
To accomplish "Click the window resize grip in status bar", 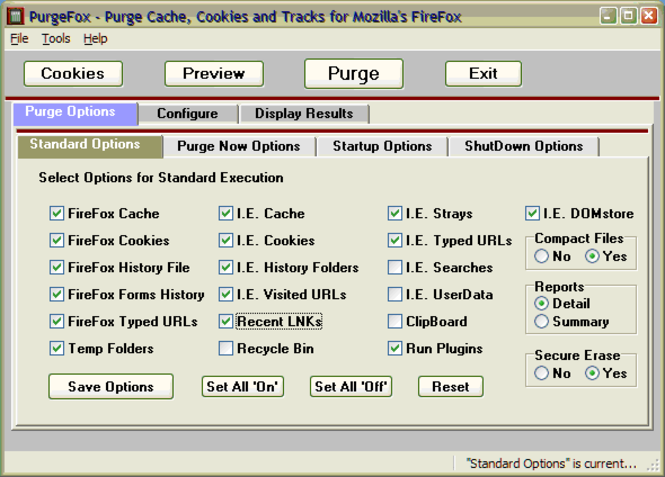I will pyautogui.click(x=653, y=465).
